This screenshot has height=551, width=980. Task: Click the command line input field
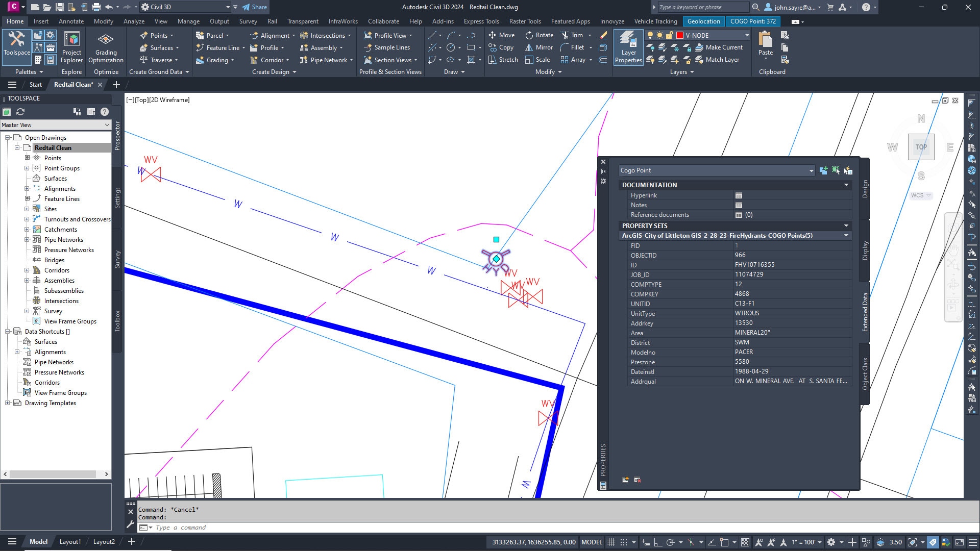[556, 528]
